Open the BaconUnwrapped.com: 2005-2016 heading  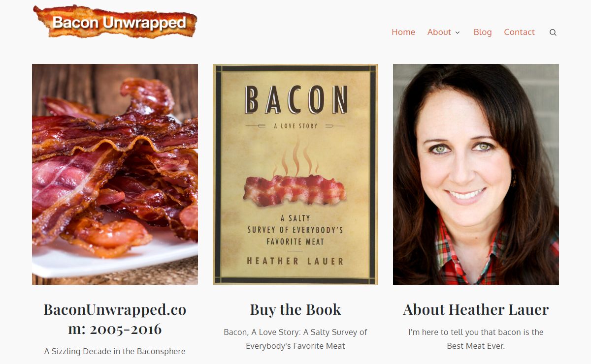[x=115, y=319]
